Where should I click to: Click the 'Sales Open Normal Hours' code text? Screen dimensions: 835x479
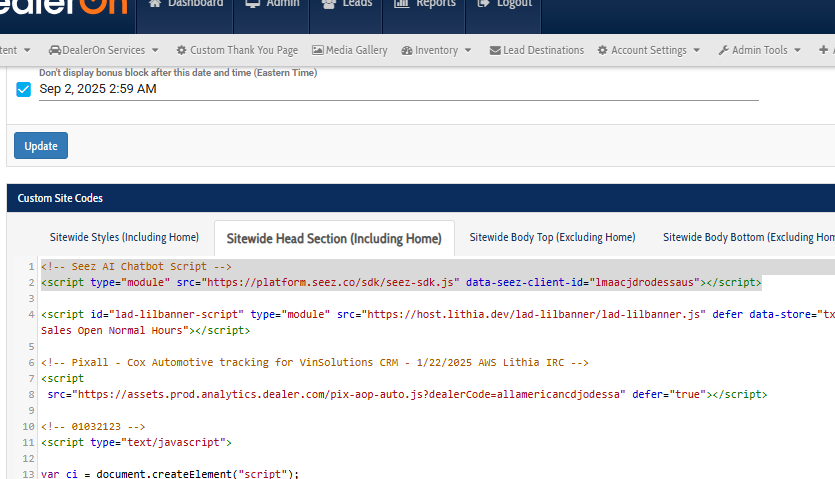[x=114, y=330]
